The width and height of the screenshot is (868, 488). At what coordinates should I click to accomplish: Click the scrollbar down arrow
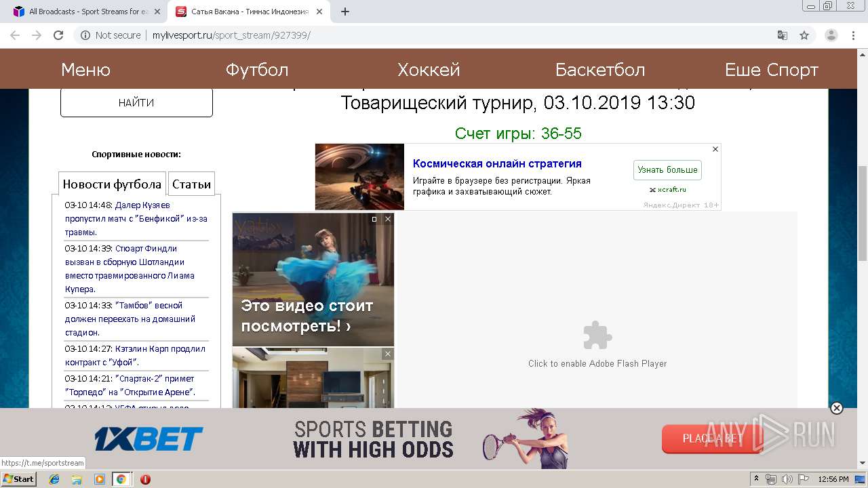coord(862,463)
